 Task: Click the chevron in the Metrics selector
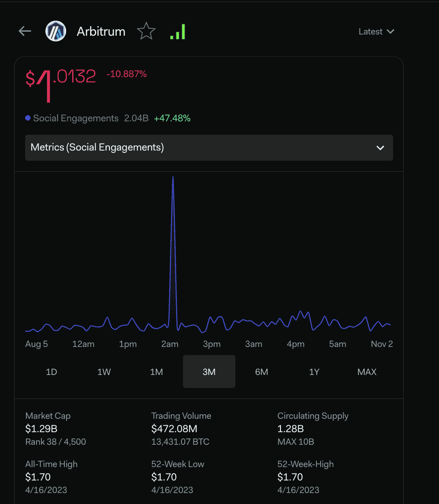click(380, 148)
